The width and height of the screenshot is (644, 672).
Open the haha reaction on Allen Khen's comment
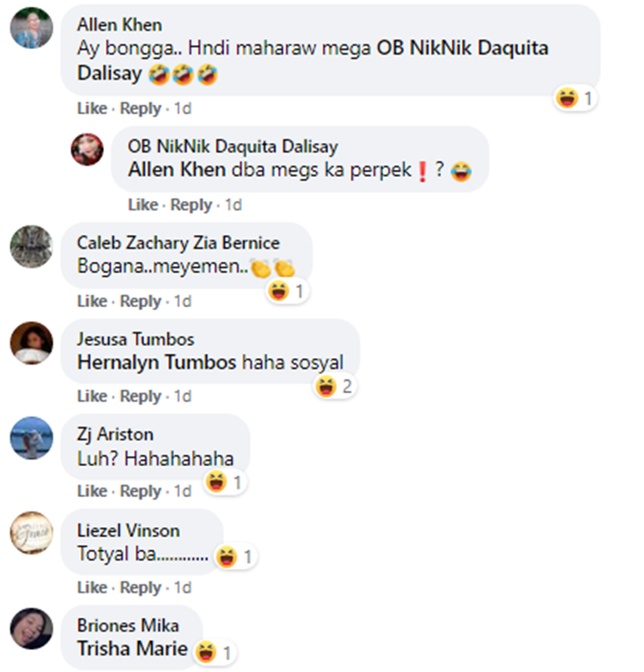click(x=575, y=98)
